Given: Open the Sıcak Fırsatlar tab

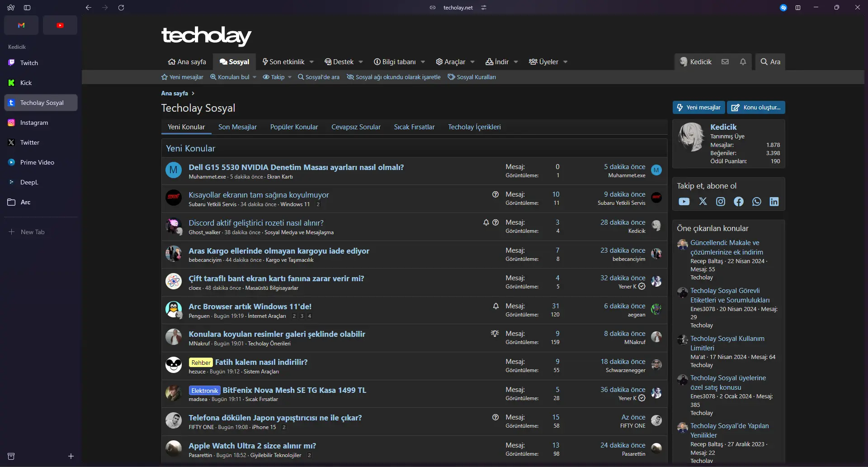Looking at the screenshot, I should (414, 127).
